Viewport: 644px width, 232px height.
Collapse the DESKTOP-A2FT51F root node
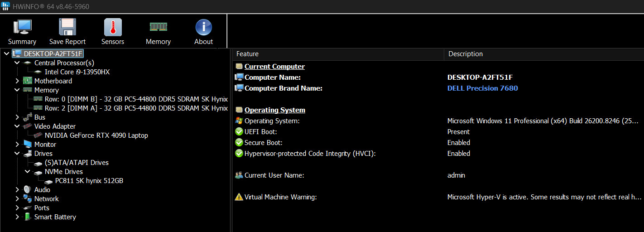[x=6, y=54]
